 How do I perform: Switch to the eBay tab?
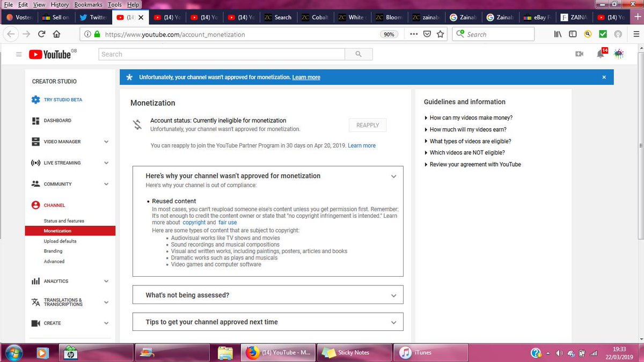tap(537, 17)
